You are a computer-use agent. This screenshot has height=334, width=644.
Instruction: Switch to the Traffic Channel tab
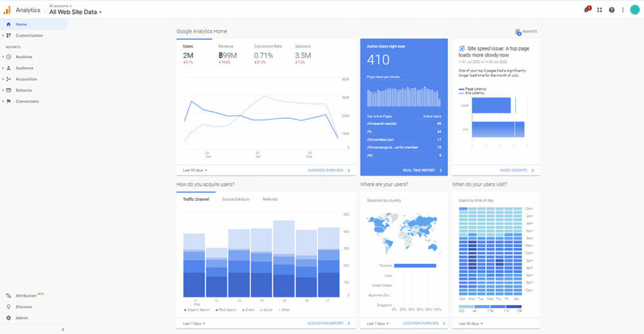[x=196, y=199]
